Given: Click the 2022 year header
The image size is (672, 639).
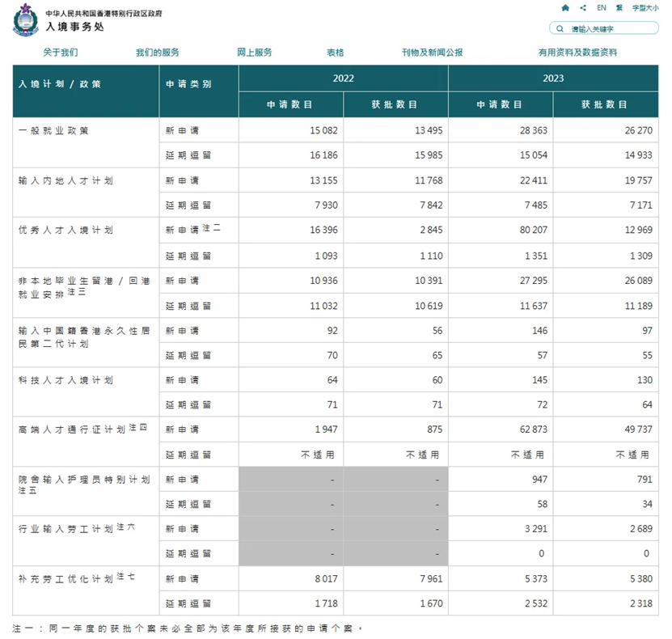Looking at the screenshot, I should pyautogui.click(x=344, y=78).
